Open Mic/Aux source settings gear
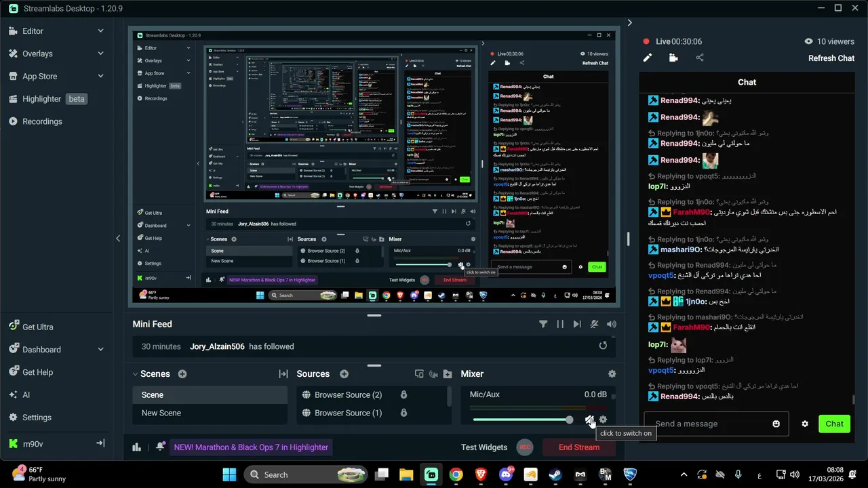This screenshot has height=488, width=868. [603, 420]
